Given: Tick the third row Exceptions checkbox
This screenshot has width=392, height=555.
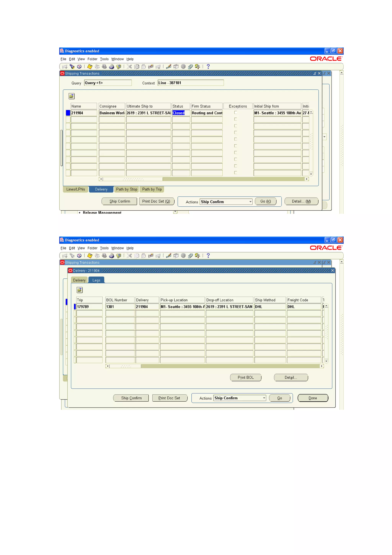Looking at the screenshot, I should (x=235, y=126).
